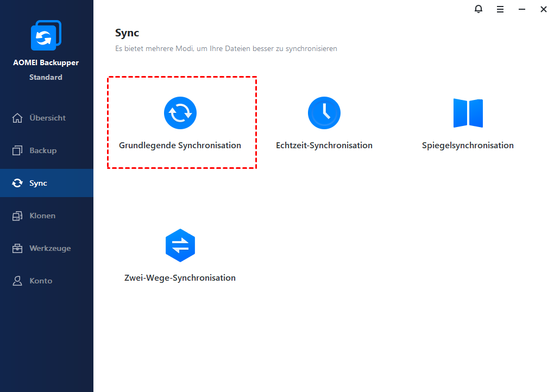Click the Spiegelsynchronisation label
Image resolution: width=554 pixels, height=392 pixels.
click(x=468, y=146)
